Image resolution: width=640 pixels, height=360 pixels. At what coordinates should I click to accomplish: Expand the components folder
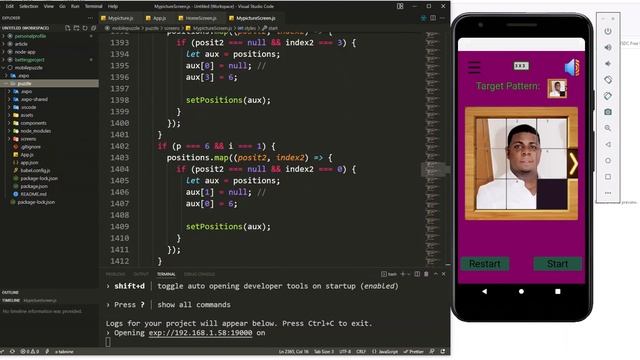(33, 123)
